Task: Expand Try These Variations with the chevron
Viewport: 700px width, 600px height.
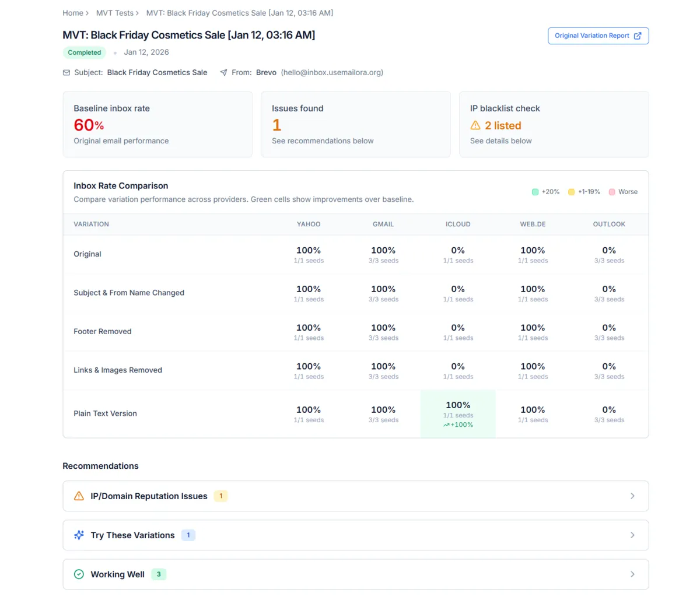Action: click(632, 535)
